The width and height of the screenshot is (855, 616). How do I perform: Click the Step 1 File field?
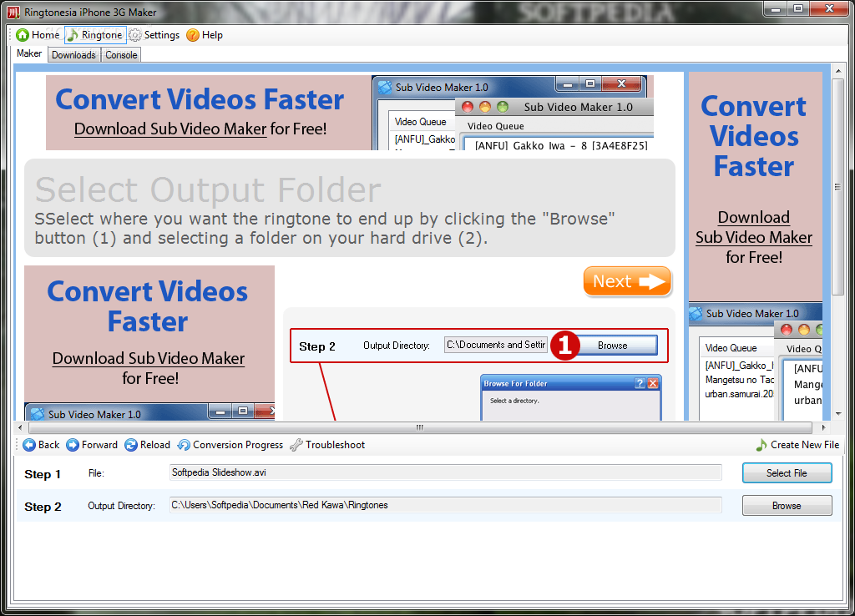tap(446, 472)
